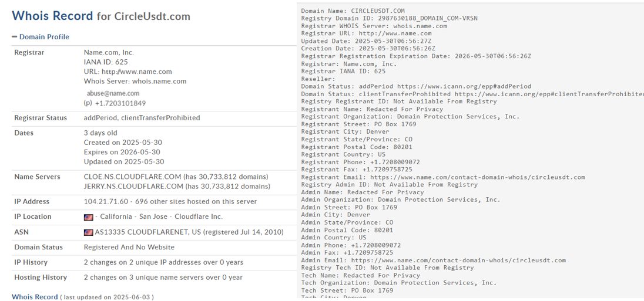
Task: Click 'Admin Phone: +1.7208009072'
Action: [351, 245]
